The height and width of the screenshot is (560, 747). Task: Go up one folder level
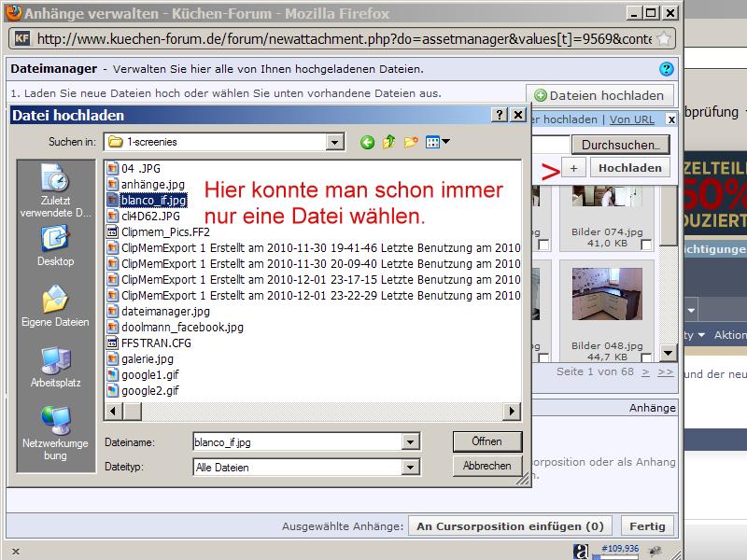coord(388,142)
